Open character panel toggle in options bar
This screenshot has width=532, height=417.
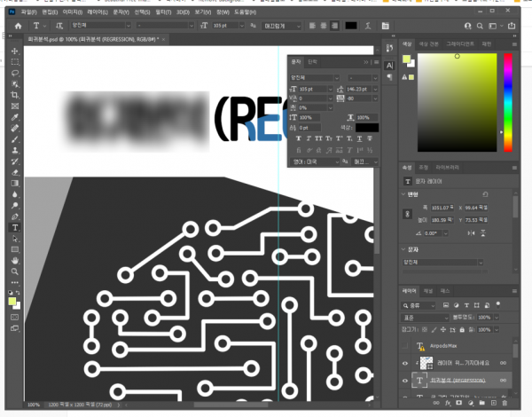coord(385,26)
